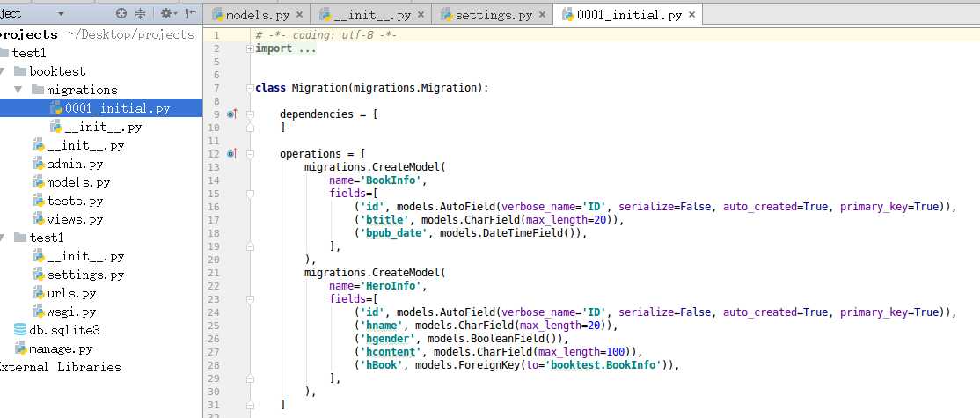The height and width of the screenshot is (418, 980).
Task: Select the External Libraries node
Action: (59, 367)
